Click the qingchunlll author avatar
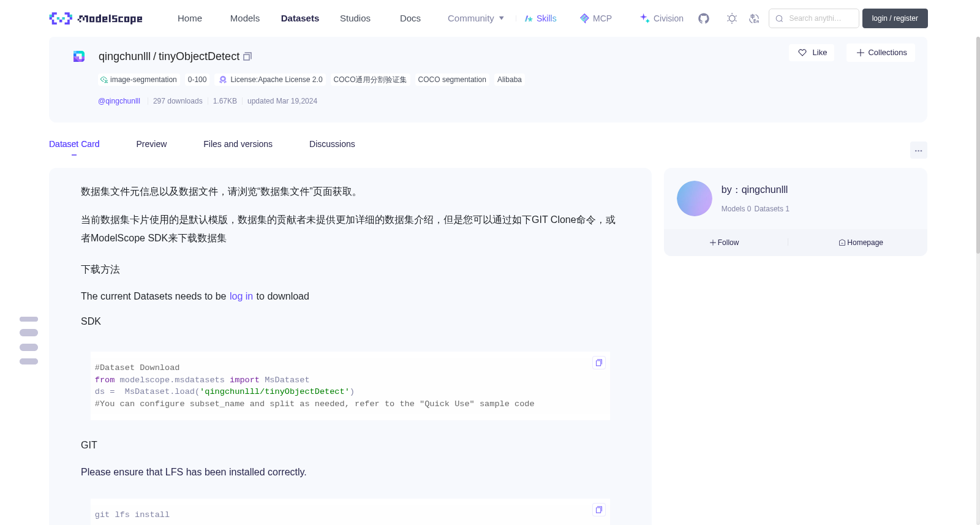980x525 pixels. [x=695, y=198]
